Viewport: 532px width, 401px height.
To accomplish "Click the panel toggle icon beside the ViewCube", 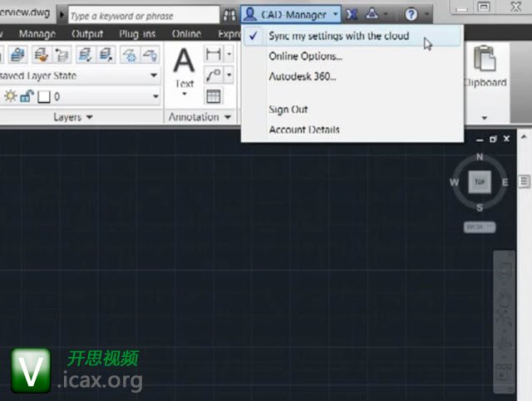I will click(x=525, y=181).
